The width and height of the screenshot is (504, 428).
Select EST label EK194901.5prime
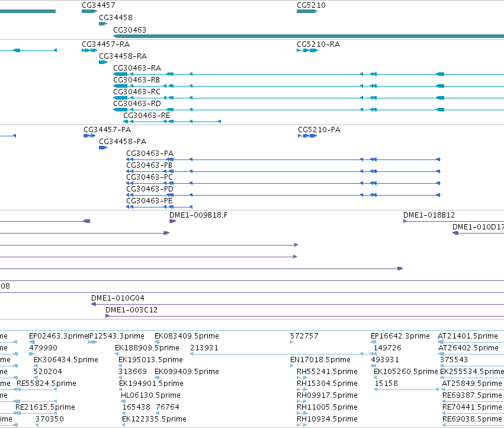tap(152, 384)
